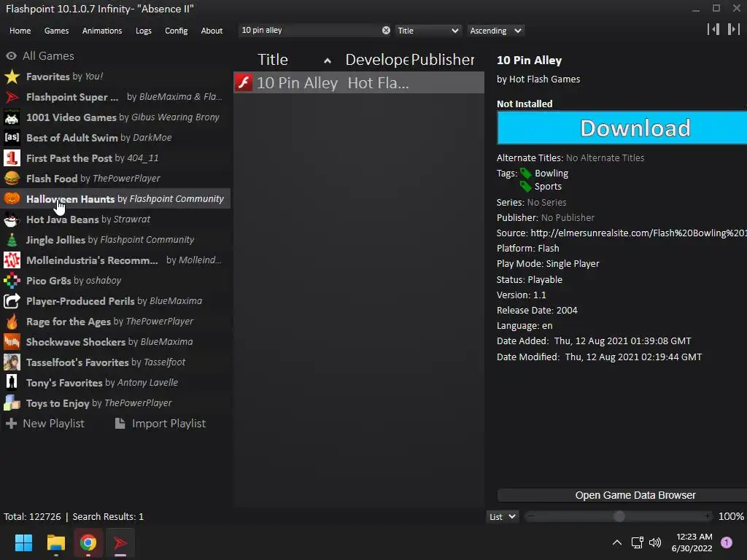Select the Halloween Haunts playlist title
Viewport: 747px width, 560px height.
tap(71, 199)
